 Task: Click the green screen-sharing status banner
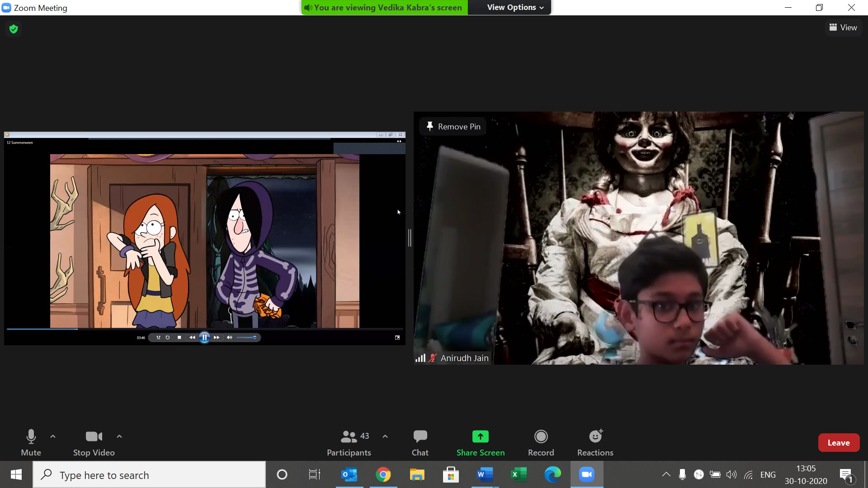pos(384,7)
